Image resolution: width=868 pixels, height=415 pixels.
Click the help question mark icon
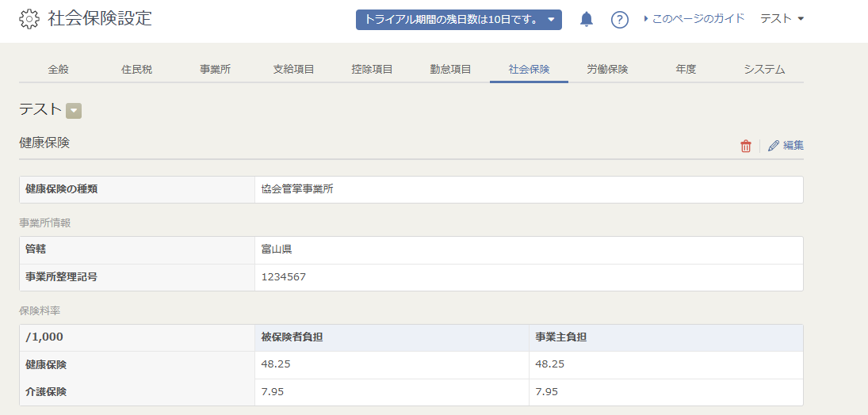click(619, 19)
